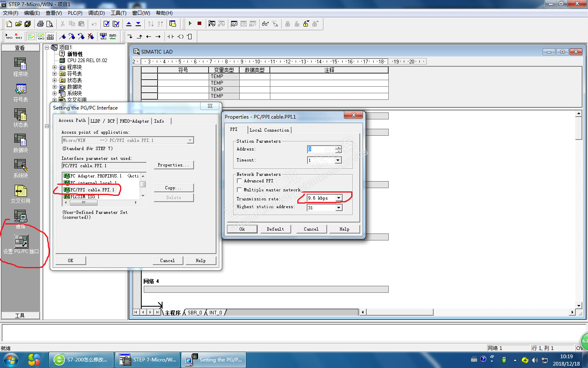Click the green RUN mode icon
The image size is (588, 368).
(190, 24)
